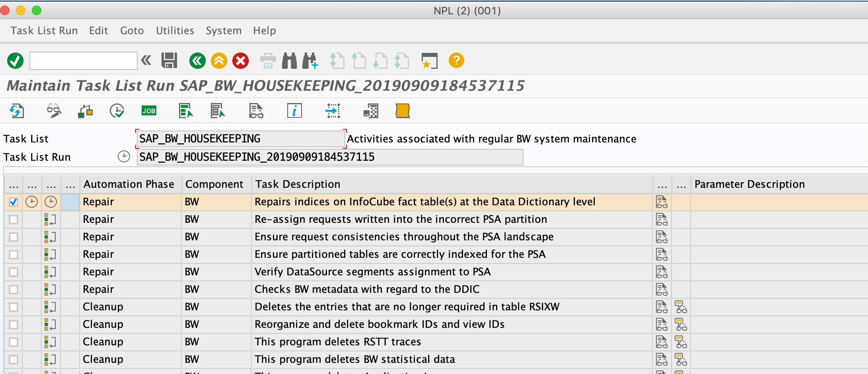
Task: Select 'Checks BW metadata with regard to the DDIC'
Action: pos(452,290)
